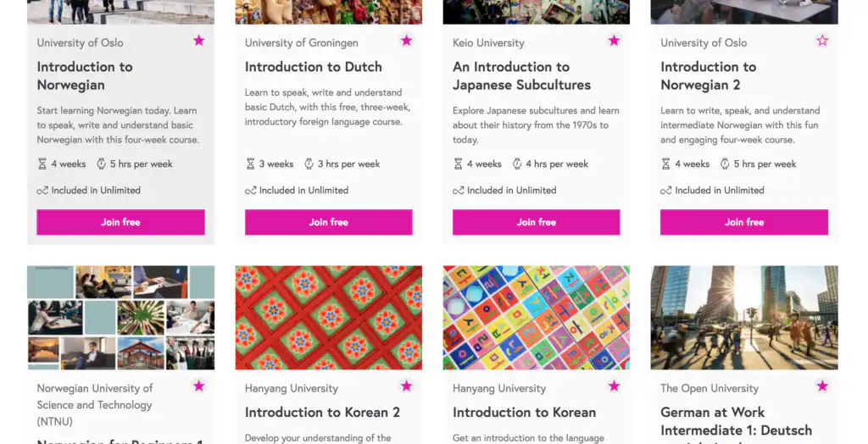This screenshot has width=868, height=444.
Task: Join free for Introduction to Dutch
Action: [x=328, y=222]
